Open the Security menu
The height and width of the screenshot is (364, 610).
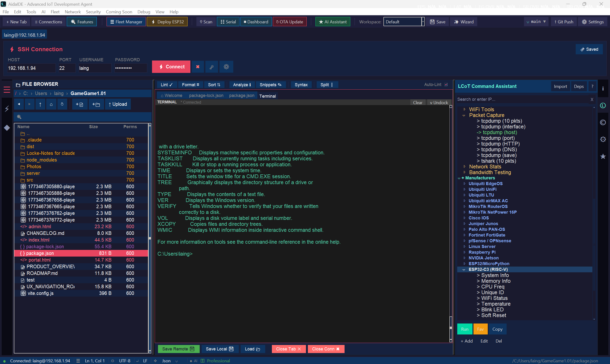click(x=93, y=12)
